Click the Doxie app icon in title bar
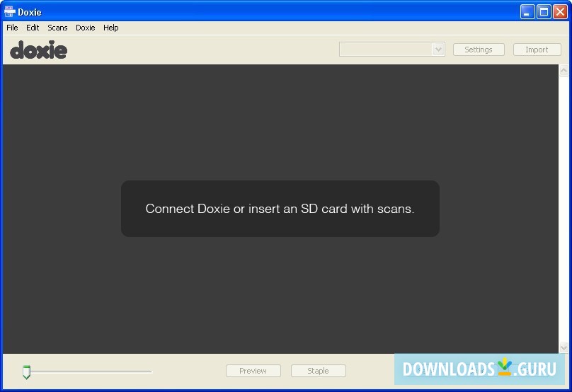 9,11
